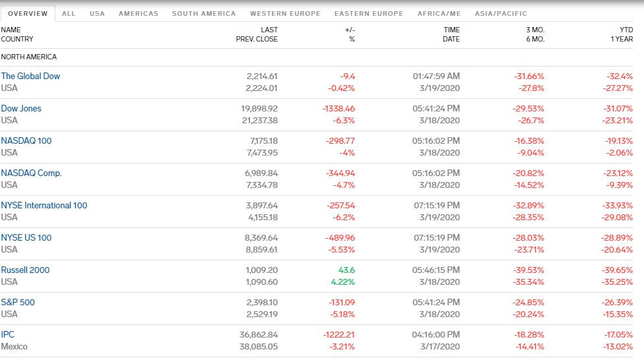The image size is (644, 360).
Task: Open the NYSE US 100 link
Action: [x=26, y=237]
